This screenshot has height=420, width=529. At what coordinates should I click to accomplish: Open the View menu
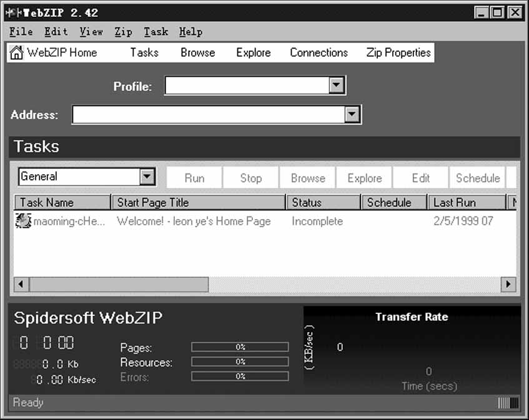point(91,32)
